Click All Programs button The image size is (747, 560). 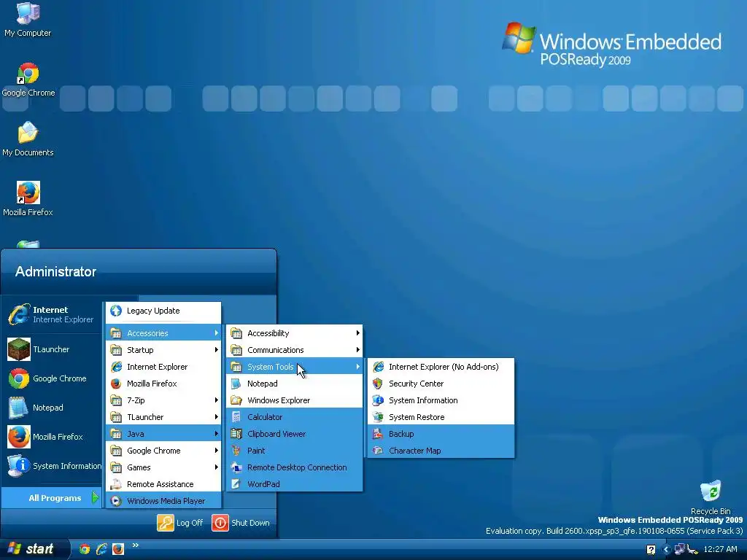[52, 497]
